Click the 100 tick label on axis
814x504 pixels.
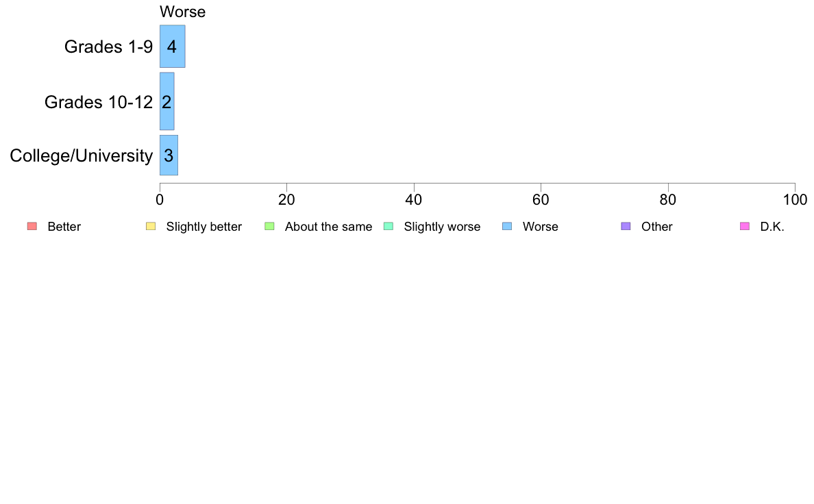pos(795,200)
